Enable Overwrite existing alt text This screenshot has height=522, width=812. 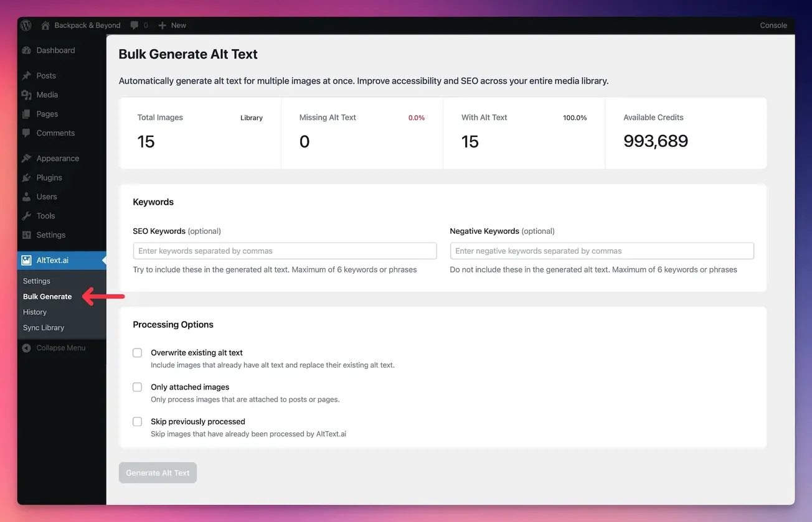138,353
